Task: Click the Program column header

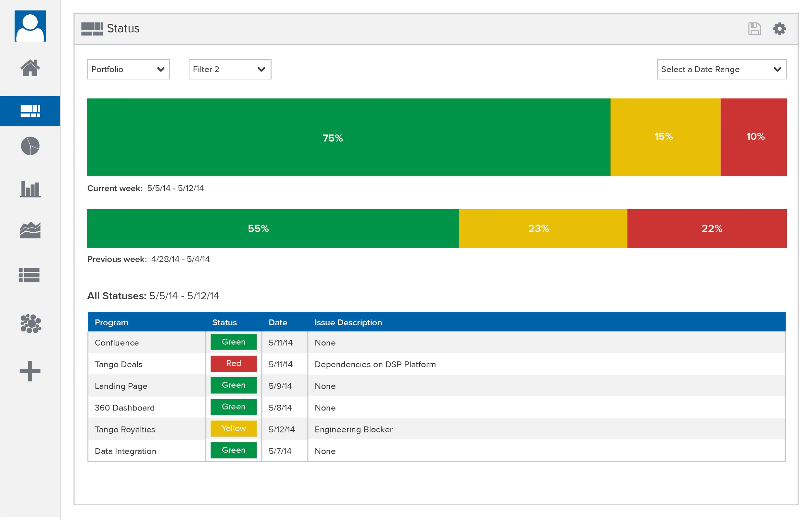Action: coord(111,322)
